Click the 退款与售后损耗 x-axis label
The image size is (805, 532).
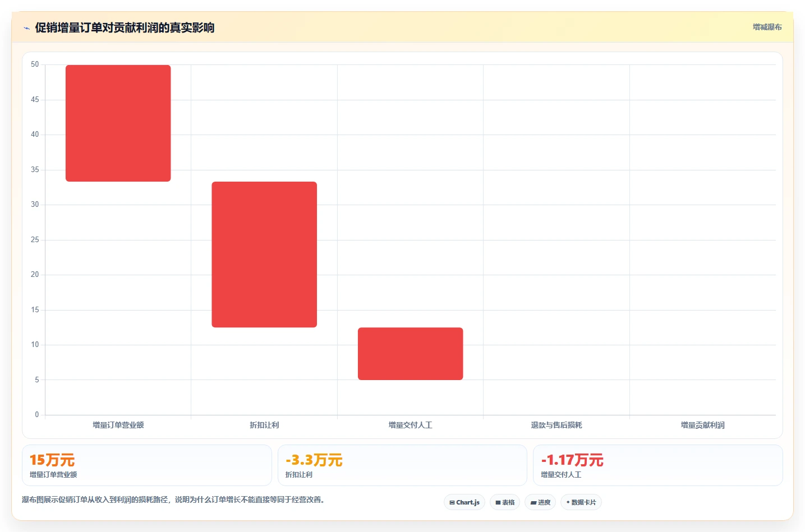[x=556, y=425]
